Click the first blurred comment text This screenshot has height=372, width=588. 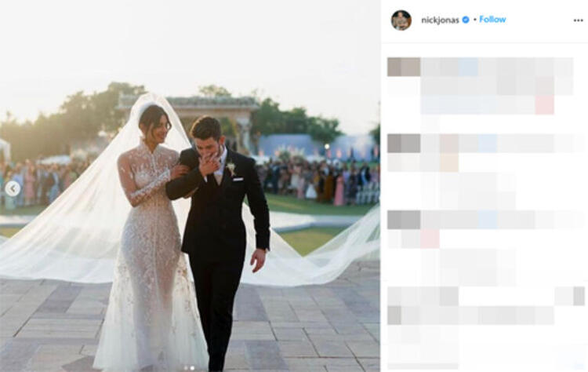[497, 86]
